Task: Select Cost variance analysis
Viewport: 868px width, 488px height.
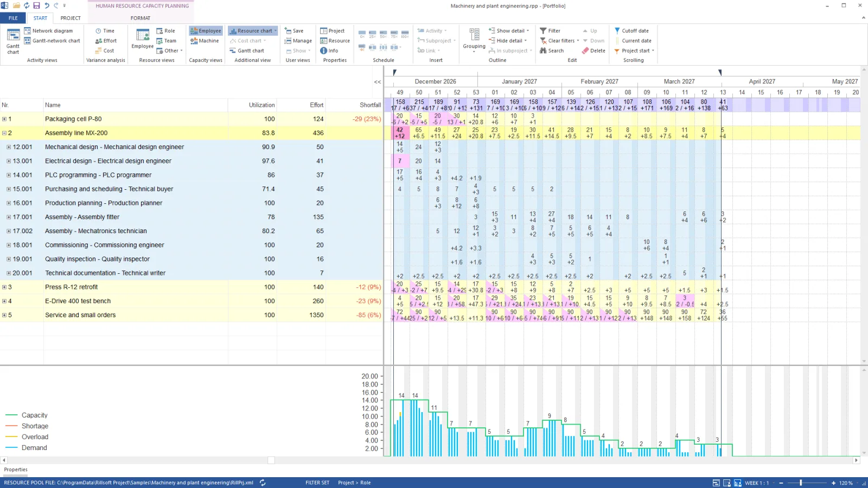Action: click(105, 50)
